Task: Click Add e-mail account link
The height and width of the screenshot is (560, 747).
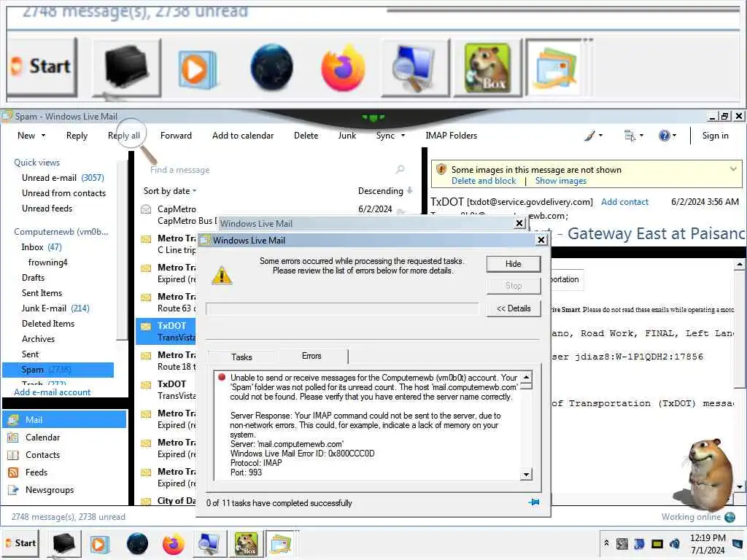Action: pyautogui.click(x=52, y=392)
